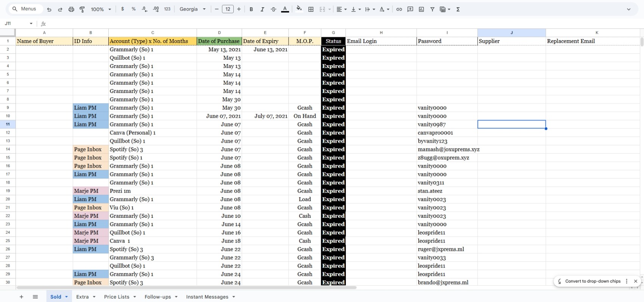Image resolution: width=644 pixels, height=302 pixels.
Task: Insert a link
Action: tap(399, 9)
